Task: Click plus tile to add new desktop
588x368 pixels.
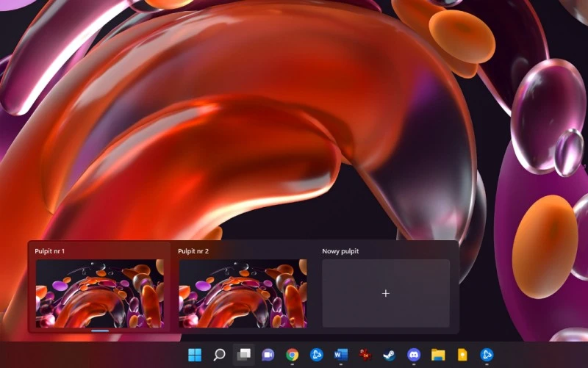Action: 386,293
